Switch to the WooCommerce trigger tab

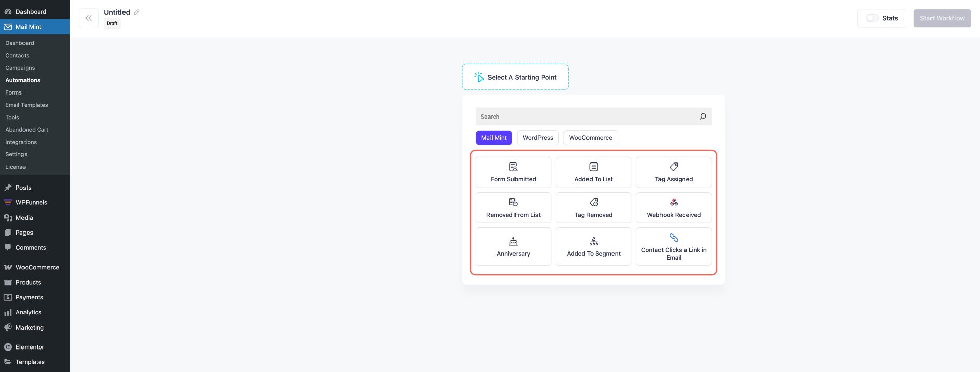click(591, 138)
